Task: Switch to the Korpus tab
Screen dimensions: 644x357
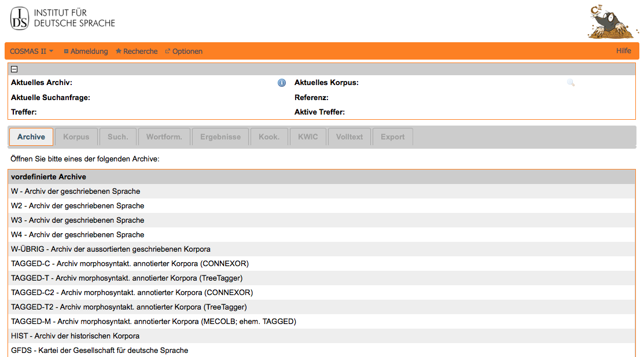Action: point(76,137)
